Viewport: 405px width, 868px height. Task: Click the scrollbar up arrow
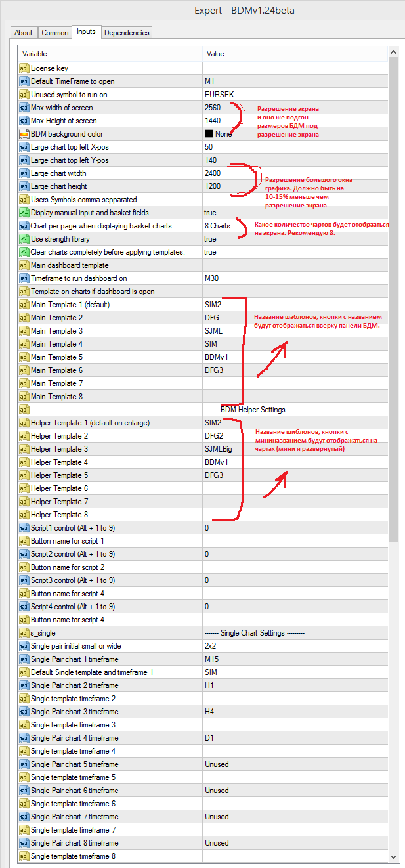pos(394,53)
